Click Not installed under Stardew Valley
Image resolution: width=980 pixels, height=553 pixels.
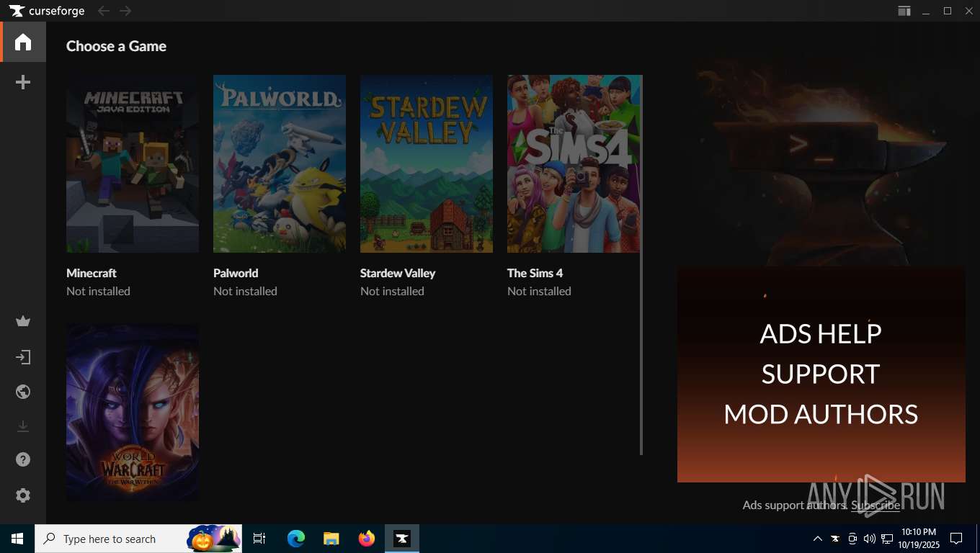click(392, 291)
